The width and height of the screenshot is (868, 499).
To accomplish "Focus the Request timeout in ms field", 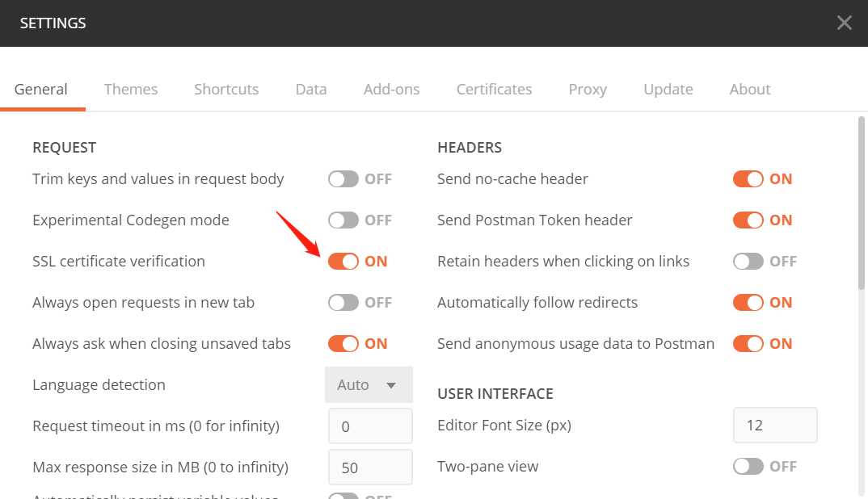I will pos(370,426).
